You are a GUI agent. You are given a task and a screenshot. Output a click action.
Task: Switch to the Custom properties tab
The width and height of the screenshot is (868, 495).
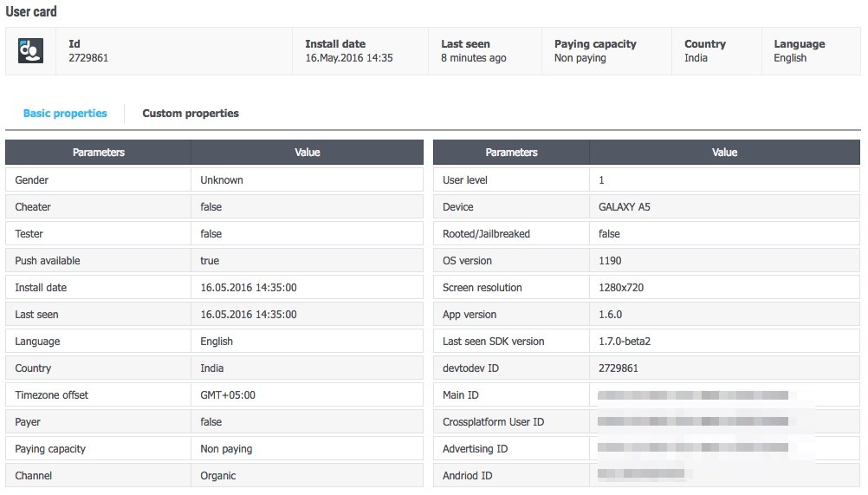tap(191, 114)
